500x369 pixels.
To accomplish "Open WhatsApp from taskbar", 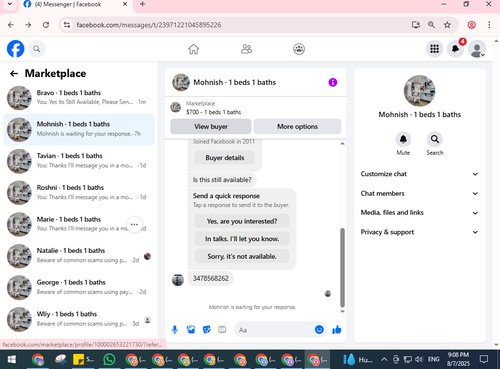I will tap(109, 359).
